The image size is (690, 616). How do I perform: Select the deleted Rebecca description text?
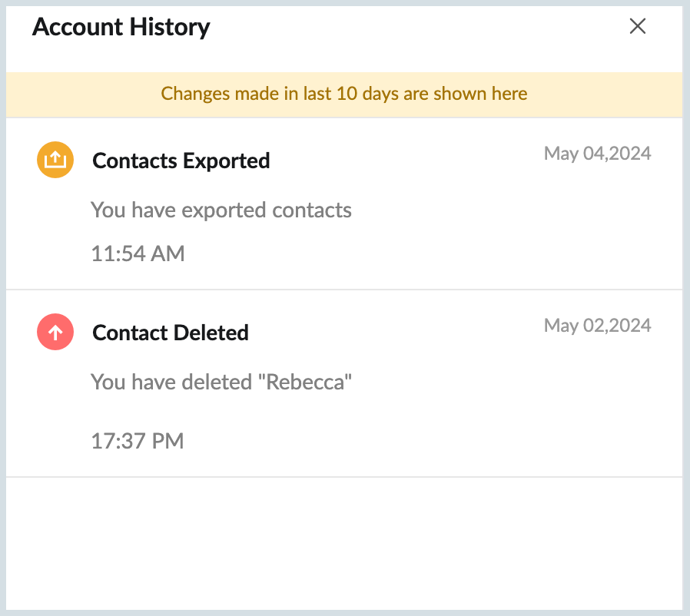coord(221,382)
